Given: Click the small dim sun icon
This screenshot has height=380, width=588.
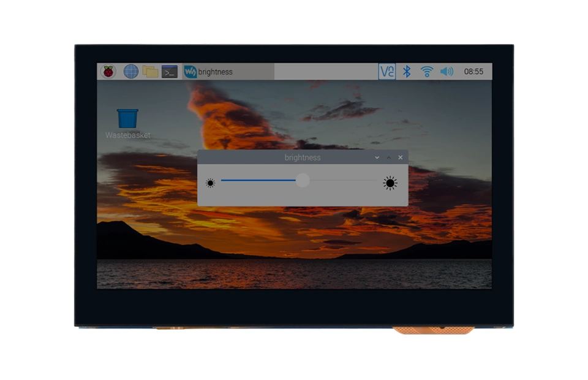Looking at the screenshot, I should point(210,183).
